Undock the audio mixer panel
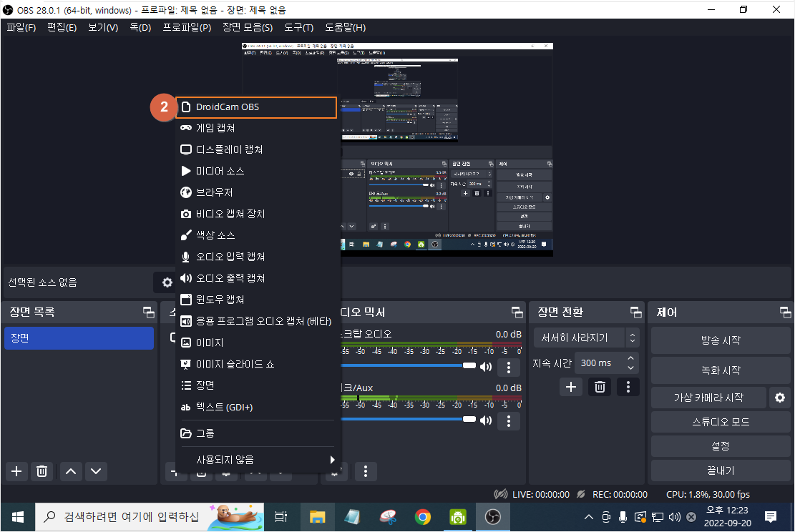The height and width of the screenshot is (532, 795). (517, 312)
